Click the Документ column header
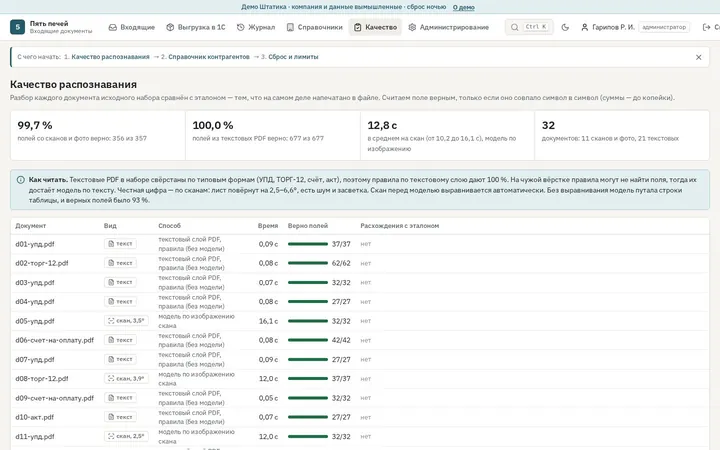The image size is (720, 450). point(31,226)
